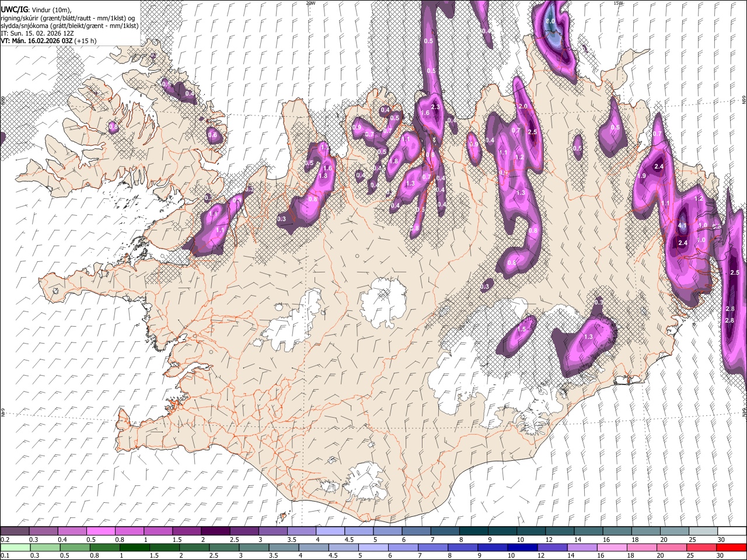Click the slydda/snjókoma legend description line
The image size is (747, 560).
[69, 26]
